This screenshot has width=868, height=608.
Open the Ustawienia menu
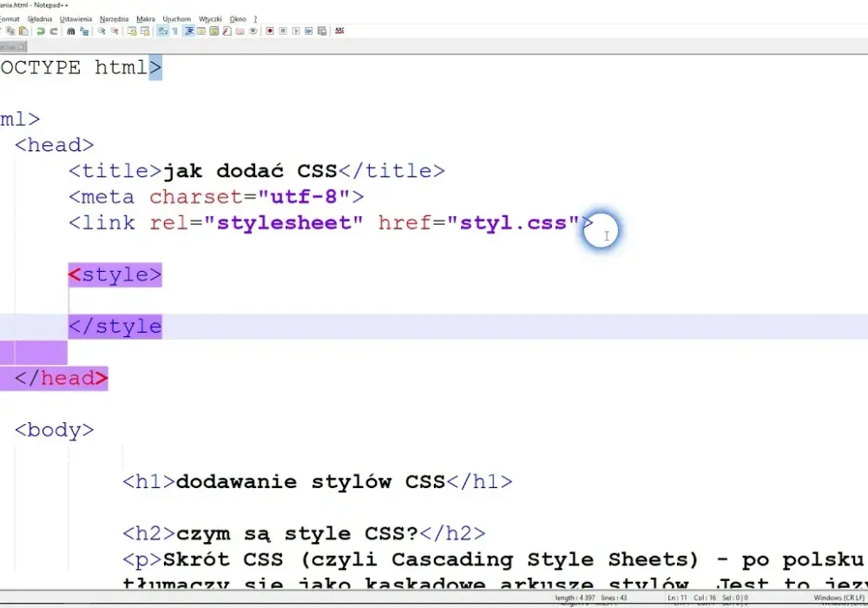pyautogui.click(x=76, y=19)
